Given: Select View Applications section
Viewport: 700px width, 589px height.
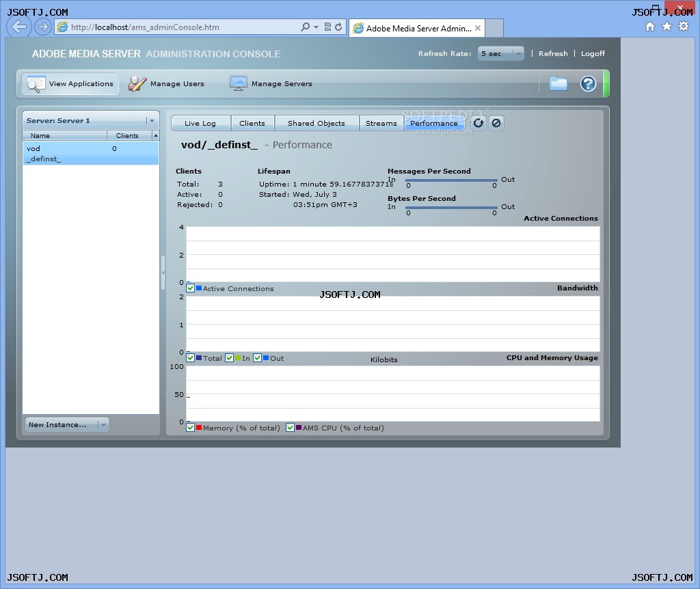Looking at the screenshot, I should 70,84.
